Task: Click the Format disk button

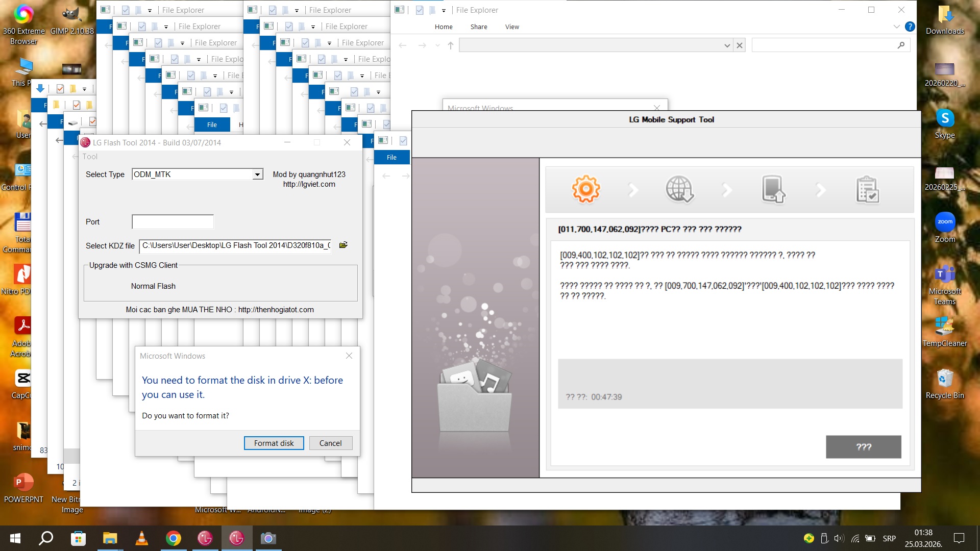Action: pyautogui.click(x=274, y=443)
